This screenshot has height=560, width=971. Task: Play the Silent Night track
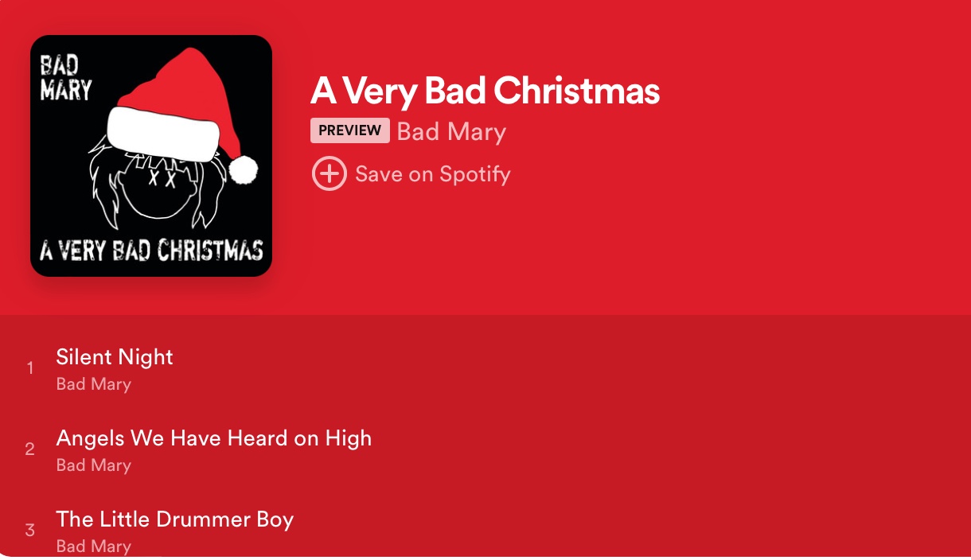(x=115, y=357)
